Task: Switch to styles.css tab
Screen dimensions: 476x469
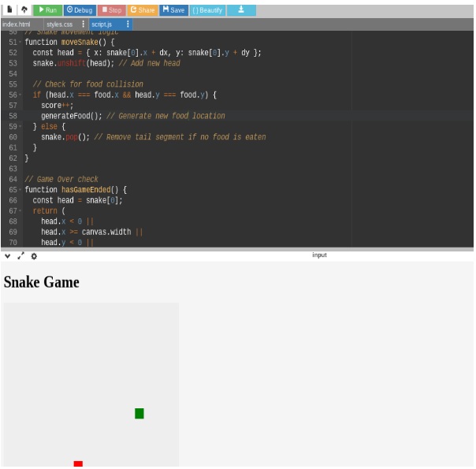Action: [x=60, y=24]
